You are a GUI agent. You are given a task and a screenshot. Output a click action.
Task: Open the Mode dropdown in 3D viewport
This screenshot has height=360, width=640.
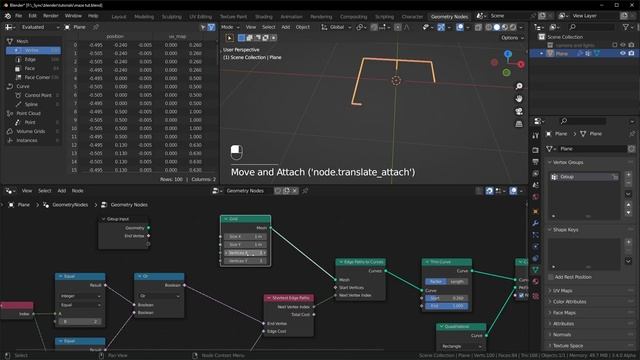231,27
